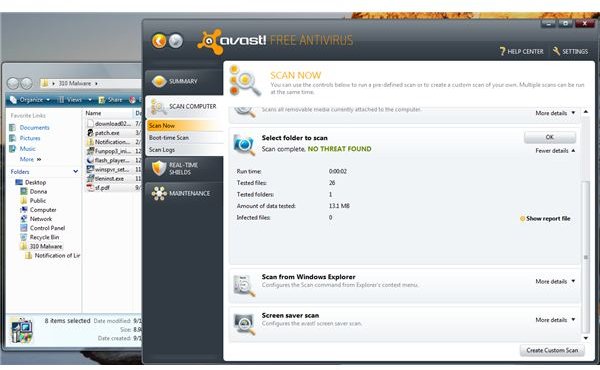Open the Summary tab

coord(184,81)
